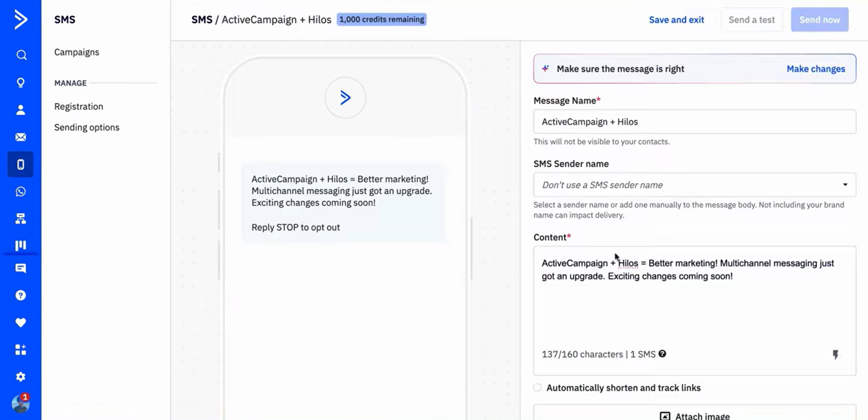This screenshot has height=420, width=868.
Task: Expand the SMS Sender name dropdown
Action: click(x=695, y=185)
